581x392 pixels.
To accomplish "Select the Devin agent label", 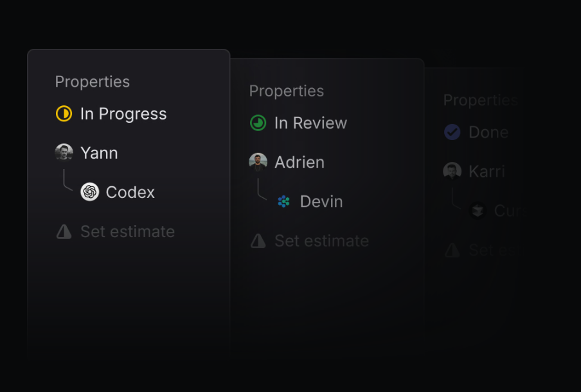I will pyautogui.click(x=321, y=202).
